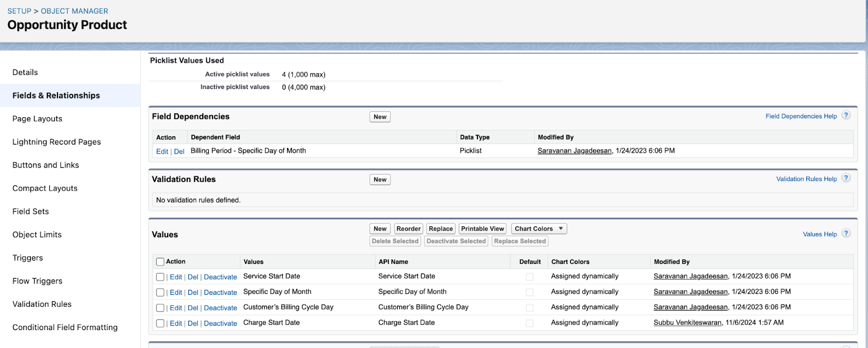Open Flow Triggers section
Image resolution: width=868 pixels, height=348 pixels.
coord(37,281)
